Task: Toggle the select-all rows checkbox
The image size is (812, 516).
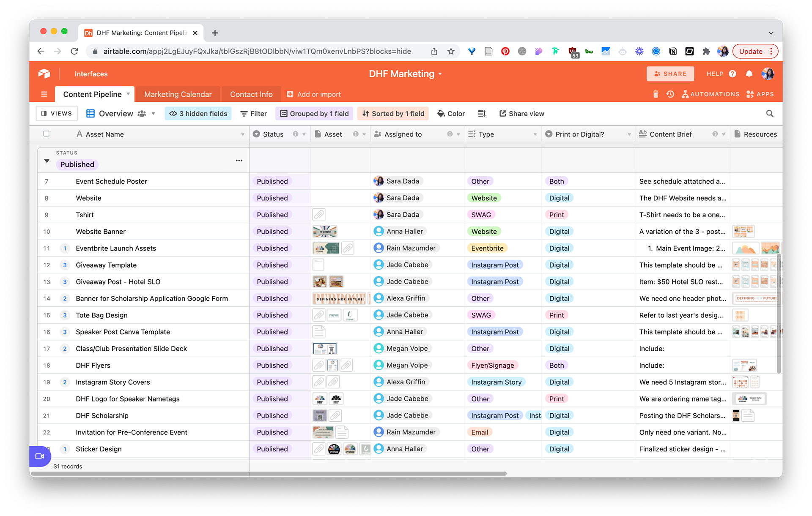Action: [47, 134]
